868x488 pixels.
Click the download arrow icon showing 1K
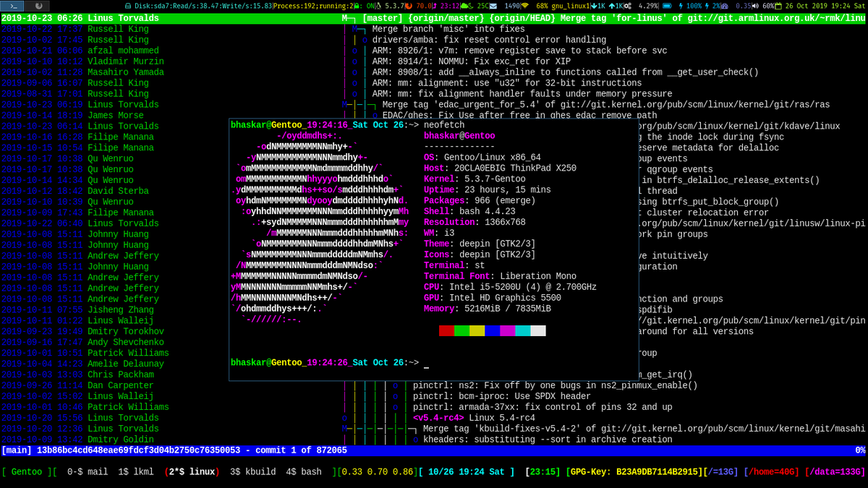(594, 6)
